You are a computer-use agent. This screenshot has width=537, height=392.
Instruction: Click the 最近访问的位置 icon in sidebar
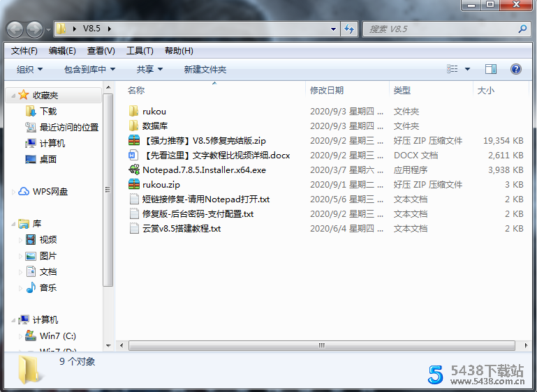(31, 127)
